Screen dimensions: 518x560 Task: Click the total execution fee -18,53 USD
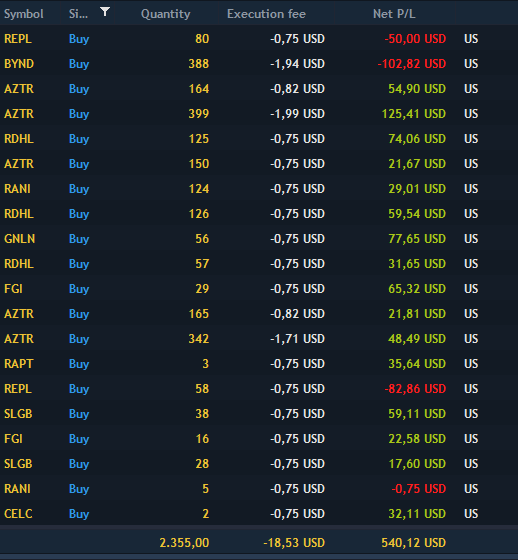coord(294,543)
